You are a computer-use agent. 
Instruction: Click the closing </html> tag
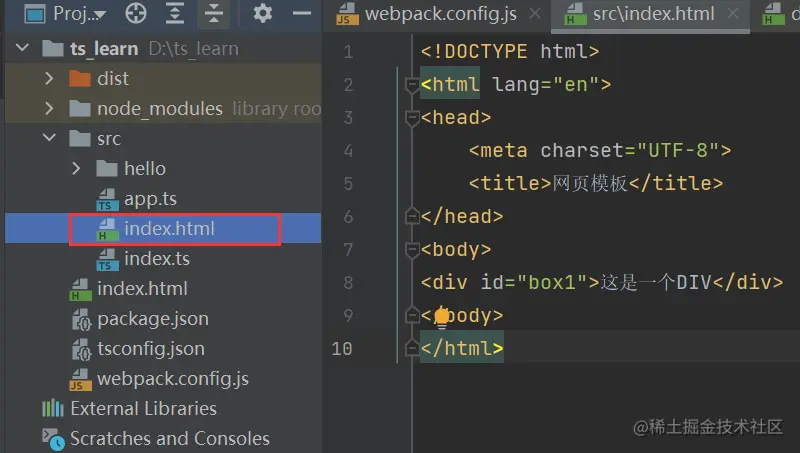click(462, 348)
